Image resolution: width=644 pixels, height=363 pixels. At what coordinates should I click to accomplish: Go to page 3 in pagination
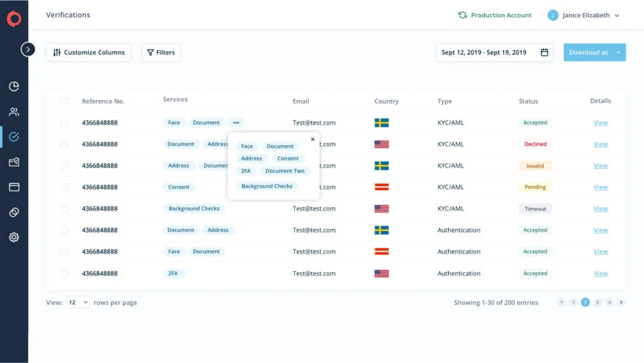pos(597,302)
